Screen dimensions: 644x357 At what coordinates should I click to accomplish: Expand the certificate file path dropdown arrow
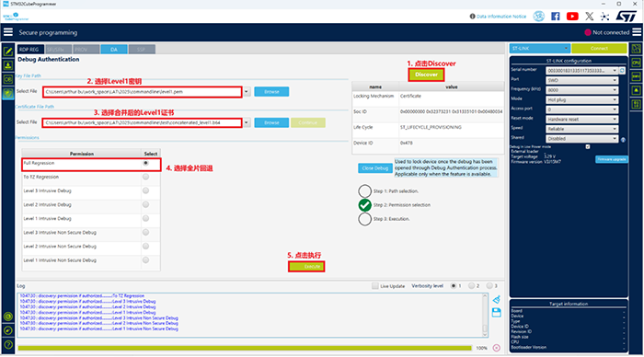pyautogui.click(x=247, y=122)
